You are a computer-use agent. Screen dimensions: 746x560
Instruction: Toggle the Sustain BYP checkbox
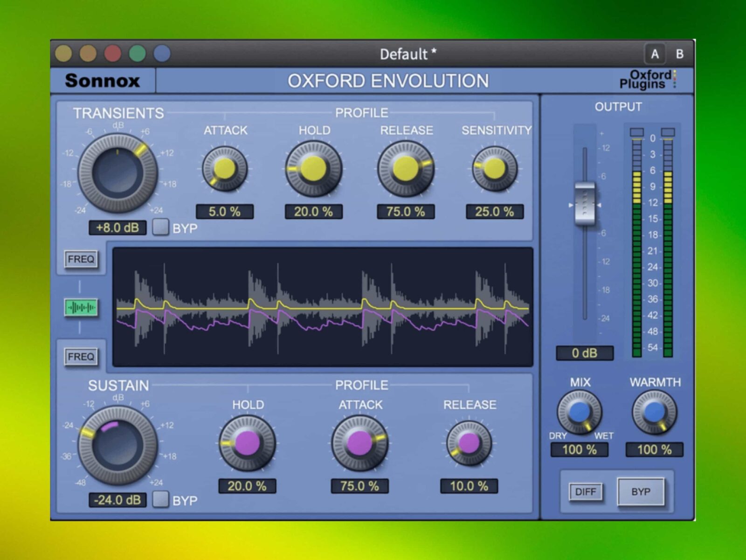pyautogui.click(x=160, y=499)
